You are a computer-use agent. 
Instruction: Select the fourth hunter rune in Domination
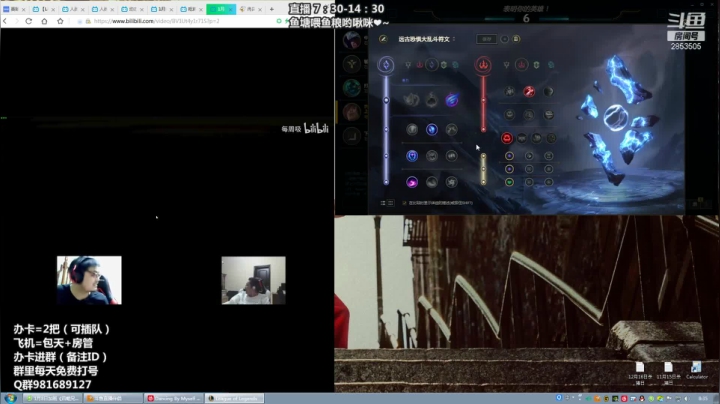551,138
